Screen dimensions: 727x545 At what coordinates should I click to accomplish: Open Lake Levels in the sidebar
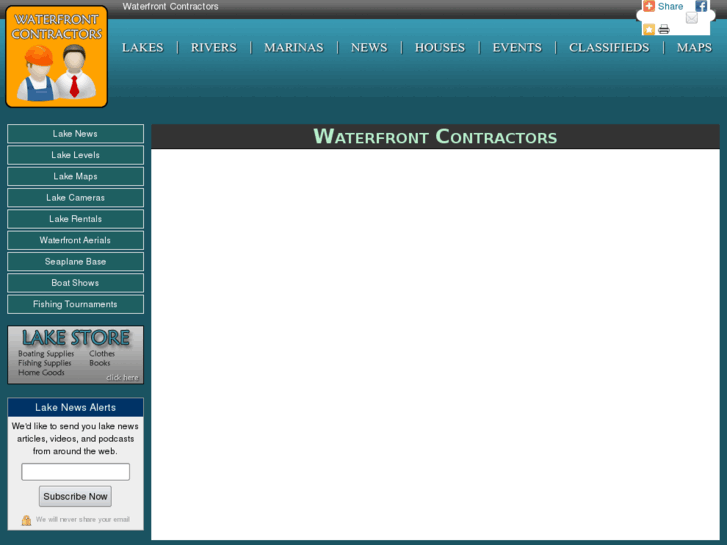coord(75,155)
